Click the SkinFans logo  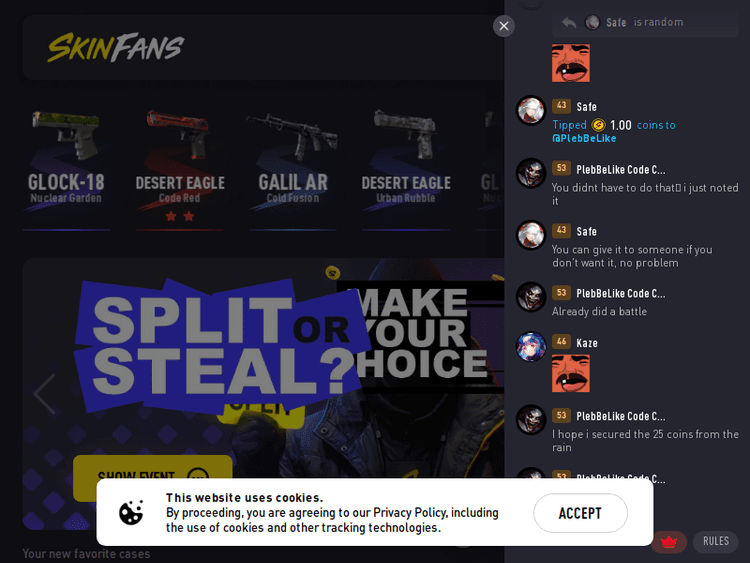tap(115, 47)
